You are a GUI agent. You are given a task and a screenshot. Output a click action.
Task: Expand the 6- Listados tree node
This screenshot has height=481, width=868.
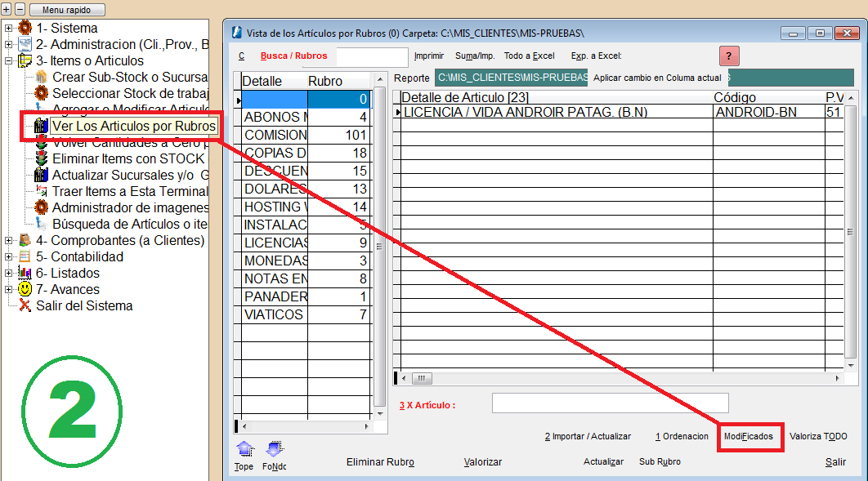point(8,273)
